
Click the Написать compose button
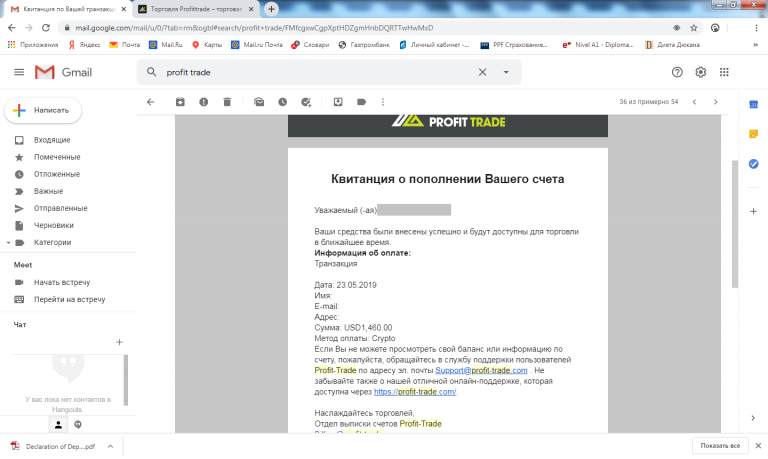click(43, 110)
